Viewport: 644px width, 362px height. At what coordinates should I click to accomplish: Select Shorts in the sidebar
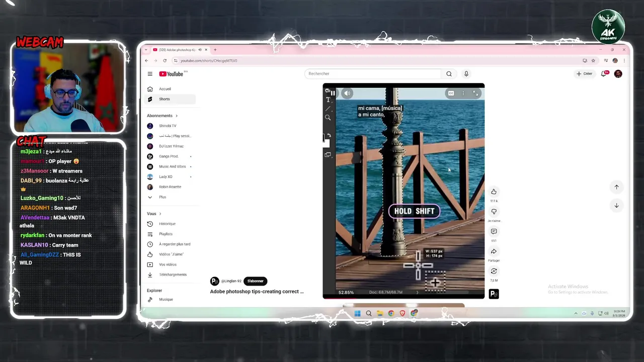170,99
